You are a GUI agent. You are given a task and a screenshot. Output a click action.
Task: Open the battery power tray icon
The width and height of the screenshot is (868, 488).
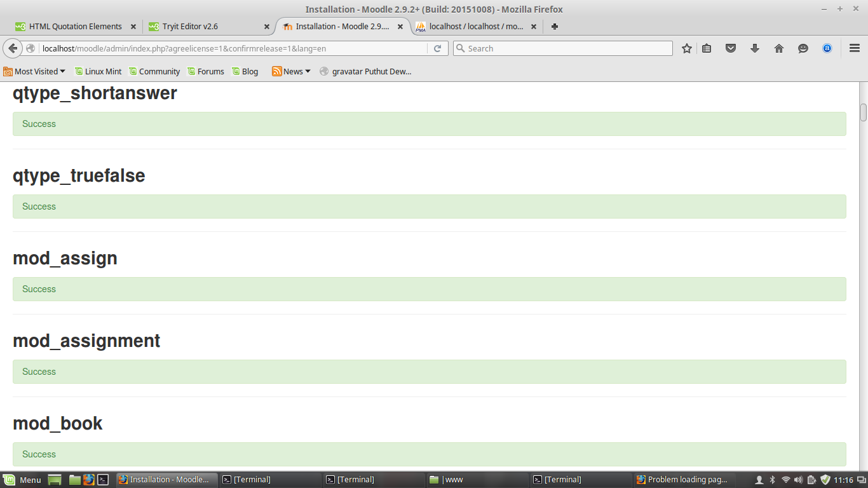[811, 480]
